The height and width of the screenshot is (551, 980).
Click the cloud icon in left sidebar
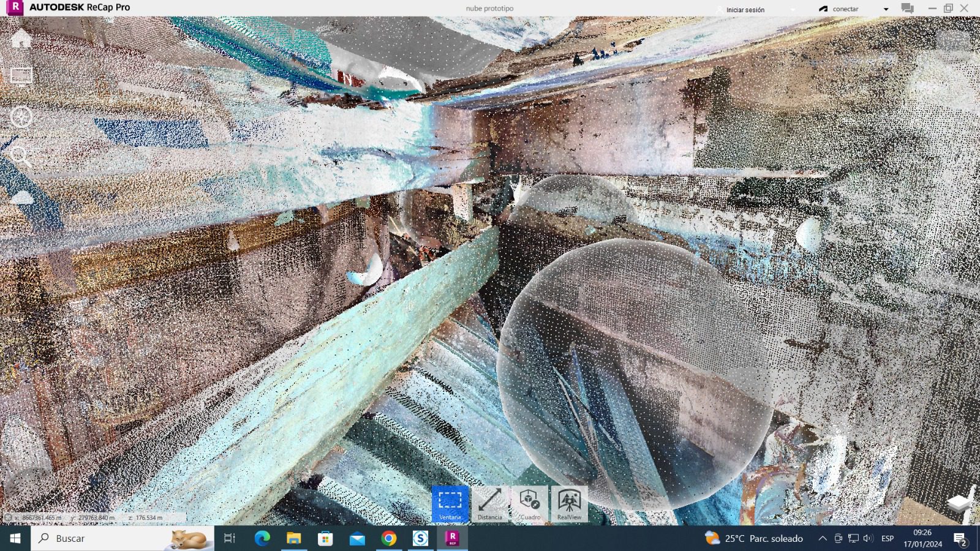[x=22, y=197]
